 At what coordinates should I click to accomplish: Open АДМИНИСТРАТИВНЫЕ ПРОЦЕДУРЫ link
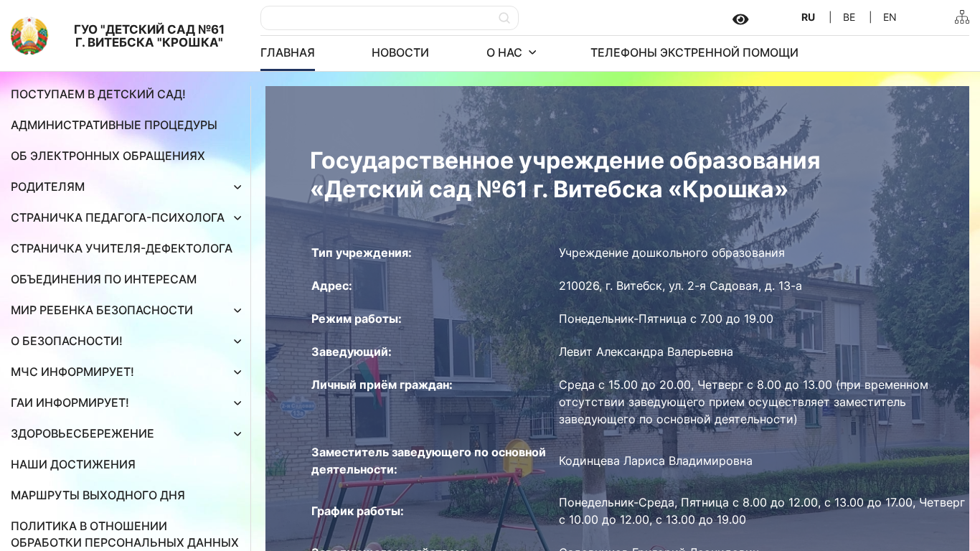click(x=113, y=125)
